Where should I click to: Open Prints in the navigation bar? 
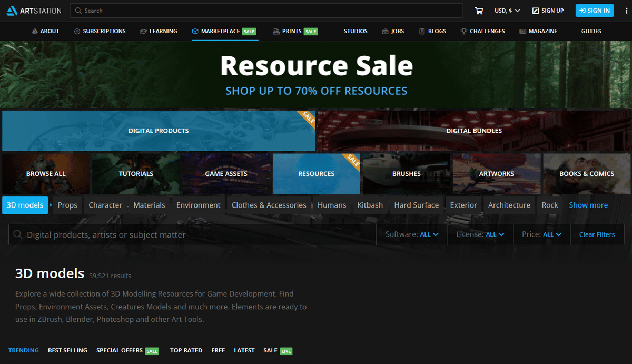point(295,32)
